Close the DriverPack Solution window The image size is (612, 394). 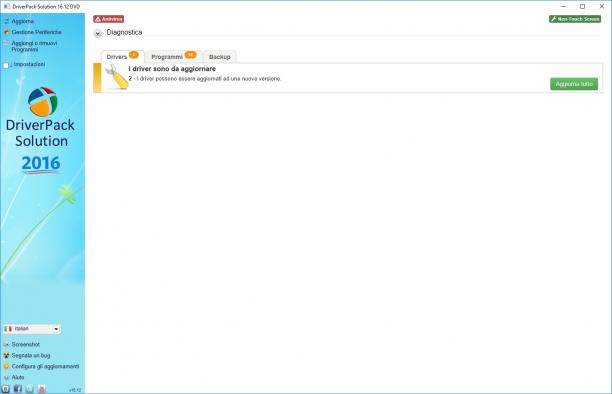click(601, 7)
